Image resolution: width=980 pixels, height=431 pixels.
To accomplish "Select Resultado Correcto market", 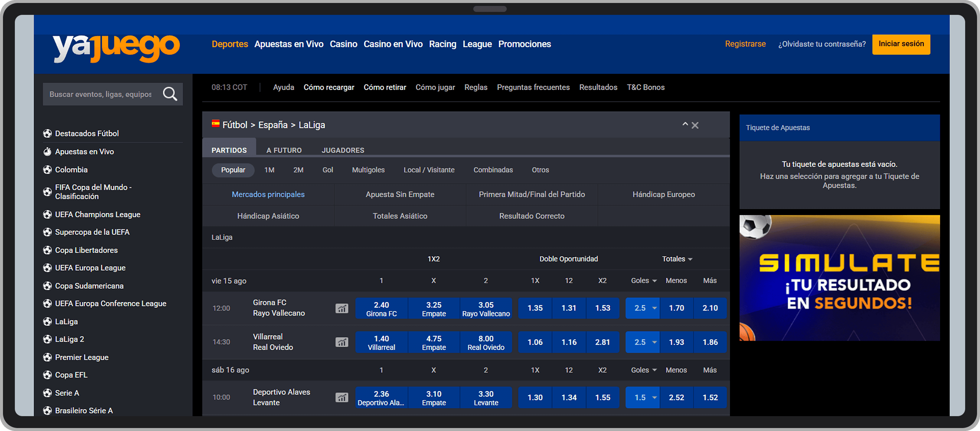I will point(532,216).
